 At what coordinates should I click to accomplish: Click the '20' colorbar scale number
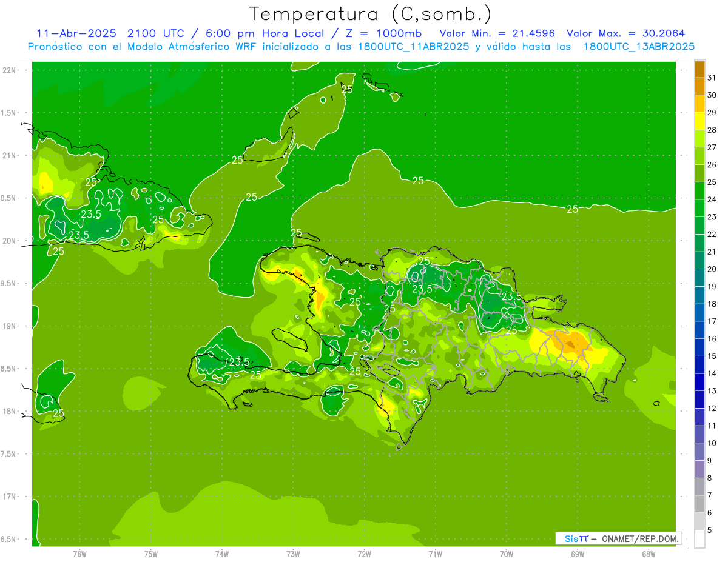pos(712,269)
